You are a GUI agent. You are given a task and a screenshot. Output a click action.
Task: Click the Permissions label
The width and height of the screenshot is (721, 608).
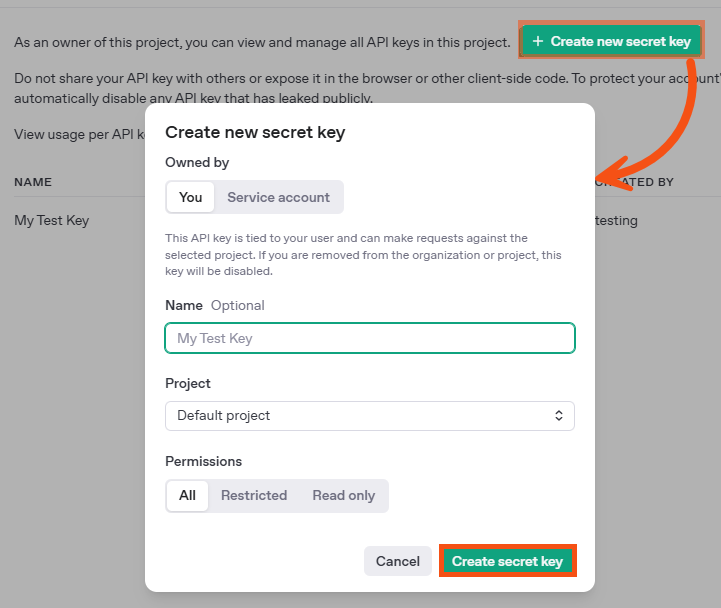[203, 461]
